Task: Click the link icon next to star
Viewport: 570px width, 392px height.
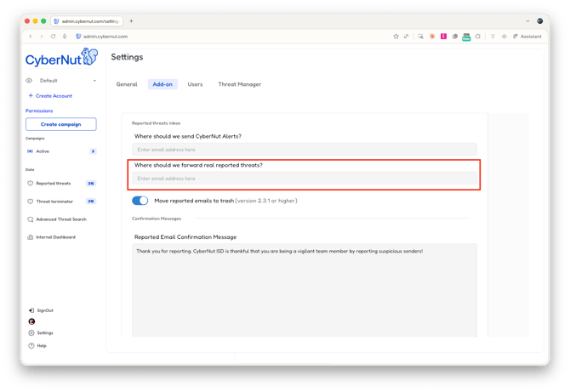Action: [406, 37]
